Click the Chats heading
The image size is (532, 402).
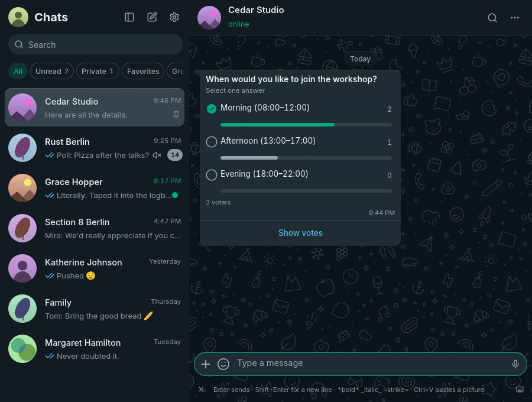(x=51, y=17)
